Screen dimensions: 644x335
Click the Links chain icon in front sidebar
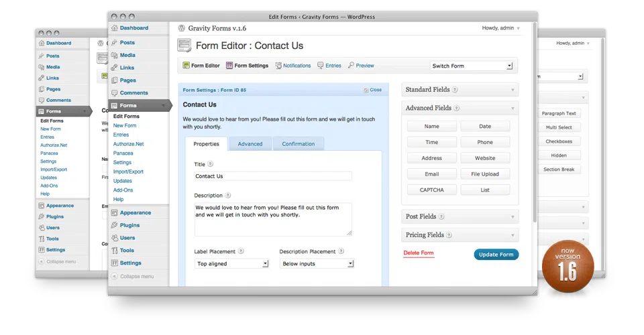114,67
